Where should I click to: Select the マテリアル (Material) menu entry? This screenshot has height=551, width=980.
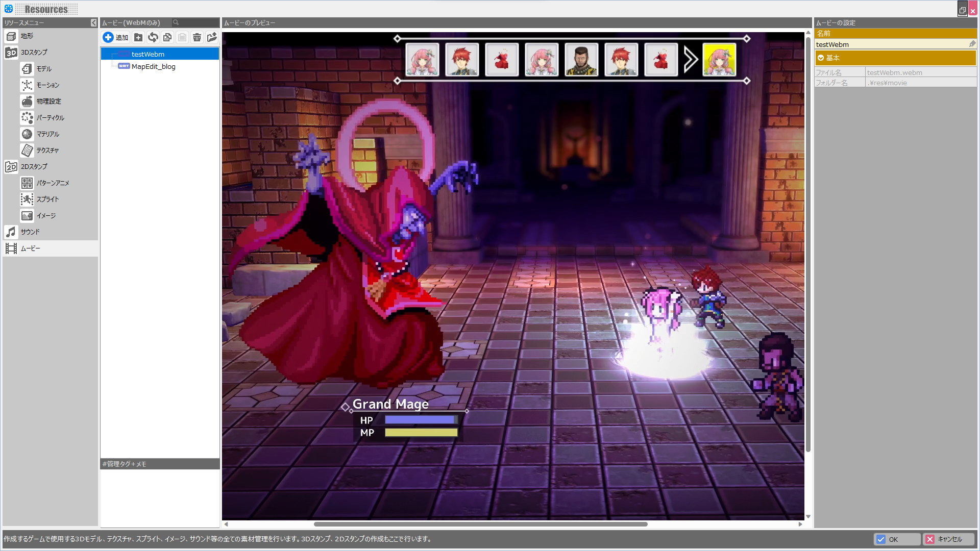click(47, 134)
